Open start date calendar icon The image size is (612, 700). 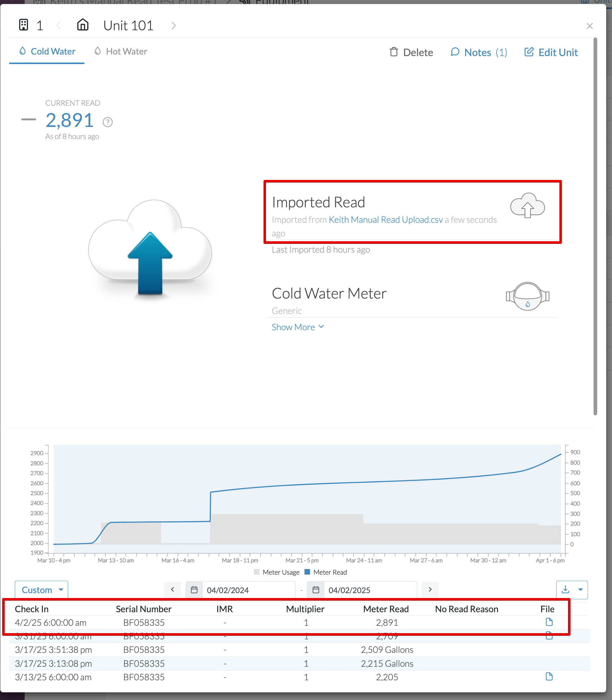(x=194, y=590)
